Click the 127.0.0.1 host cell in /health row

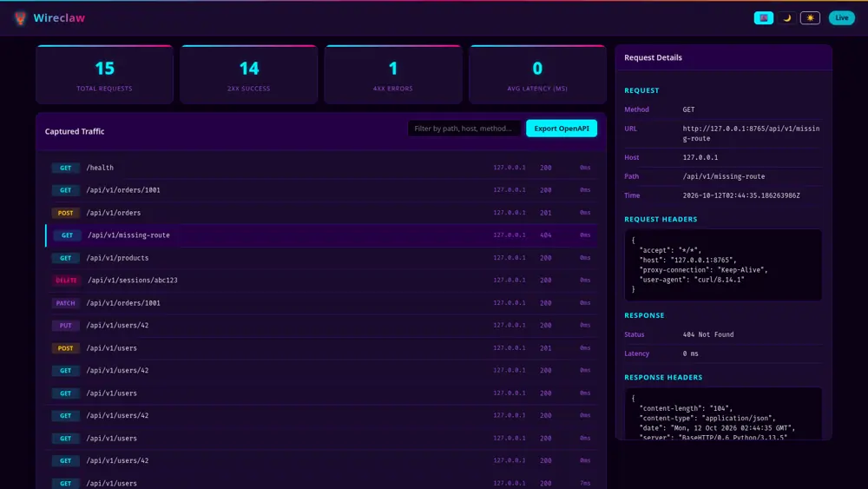[x=510, y=168]
